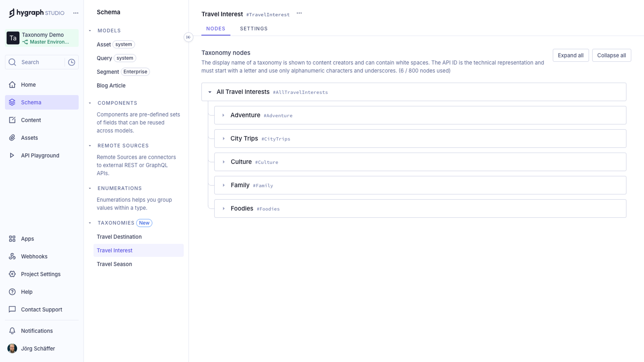Screen dimensions: 644x362
Task: Click the Hygraph Studio logo
Action: pyautogui.click(x=36, y=13)
